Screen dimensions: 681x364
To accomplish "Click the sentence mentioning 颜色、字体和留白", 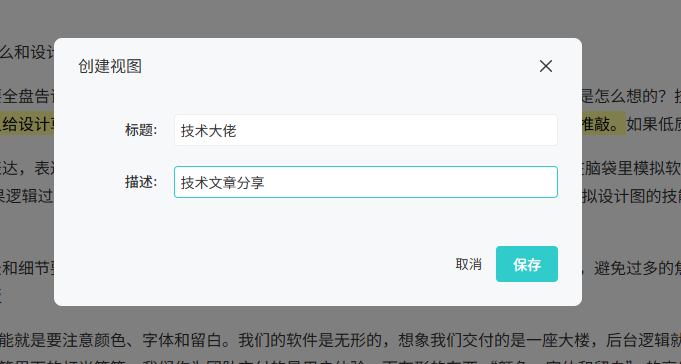I will tap(117, 340).
